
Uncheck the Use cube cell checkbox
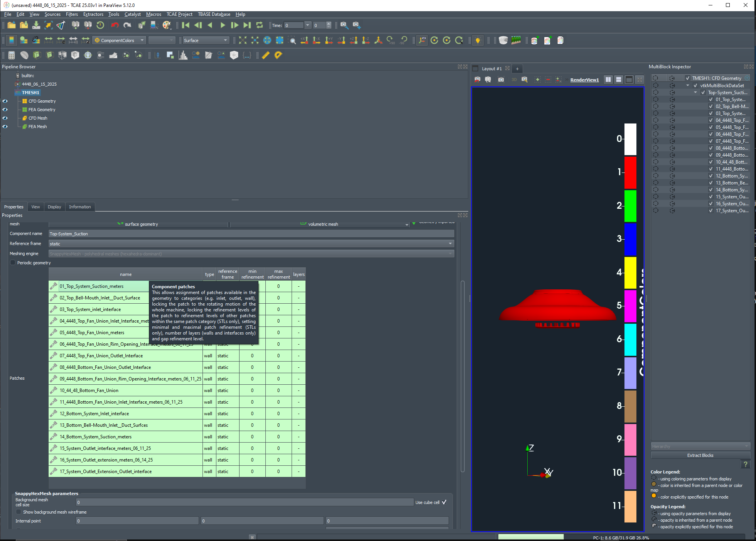click(x=444, y=502)
